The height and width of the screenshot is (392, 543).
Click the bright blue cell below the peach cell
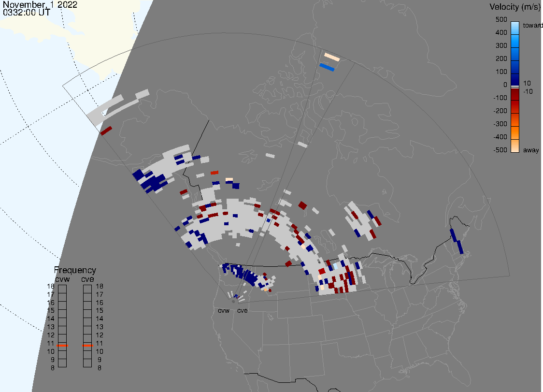point(327,67)
